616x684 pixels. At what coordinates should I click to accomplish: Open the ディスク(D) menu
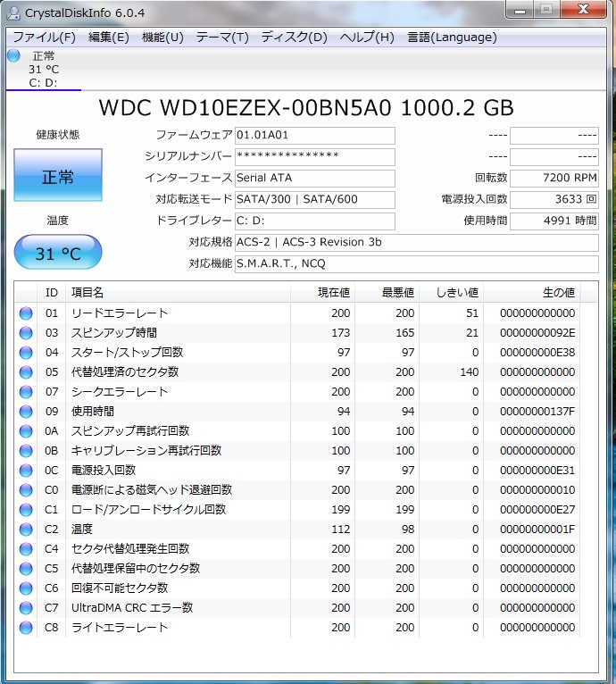294,38
